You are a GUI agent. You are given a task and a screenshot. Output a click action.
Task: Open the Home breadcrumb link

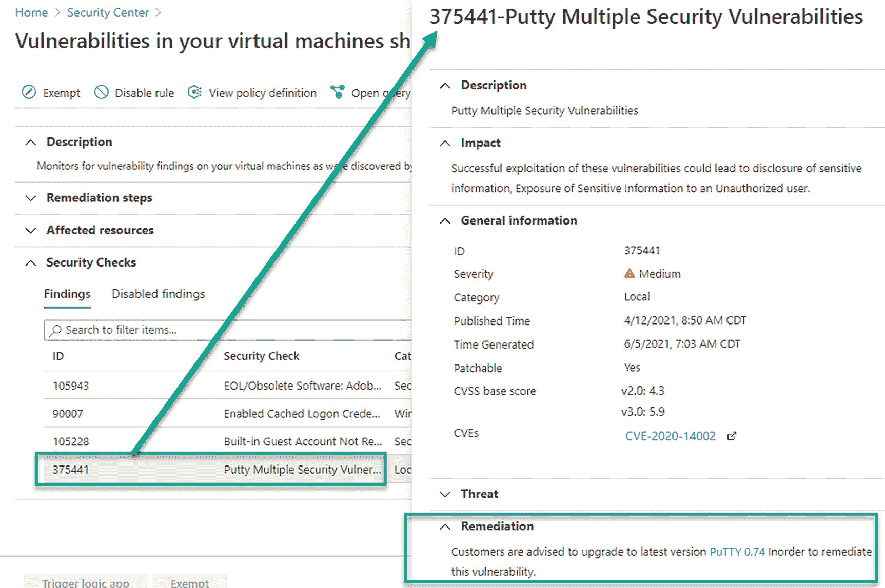31,12
